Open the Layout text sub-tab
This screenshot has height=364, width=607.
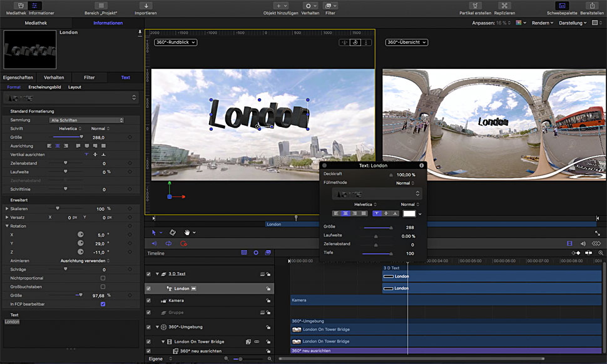[74, 88]
